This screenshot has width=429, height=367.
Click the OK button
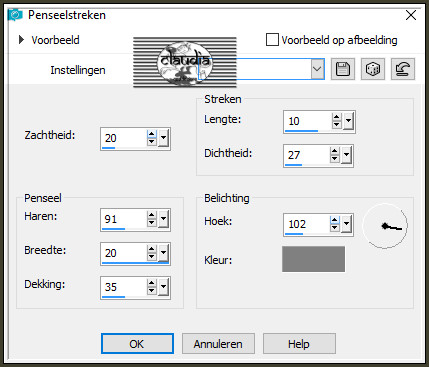coord(137,344)
